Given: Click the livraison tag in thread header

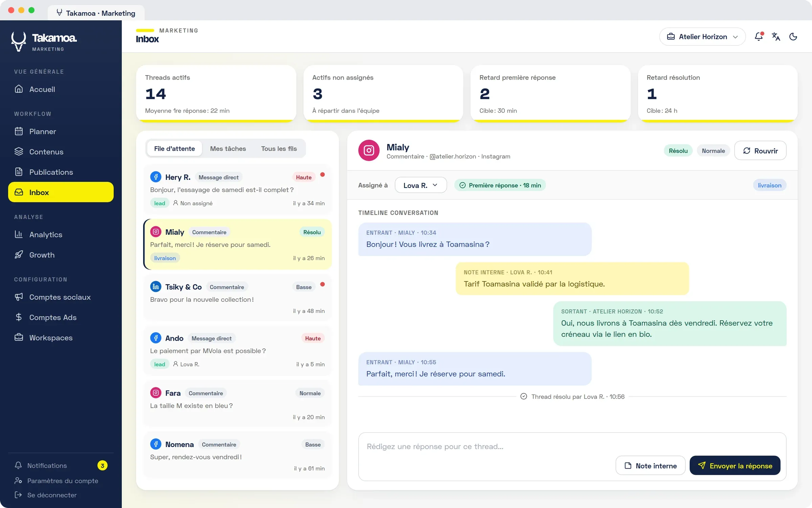Looking at the screenshot, I should pyautogui.click(x=769, y=185).
